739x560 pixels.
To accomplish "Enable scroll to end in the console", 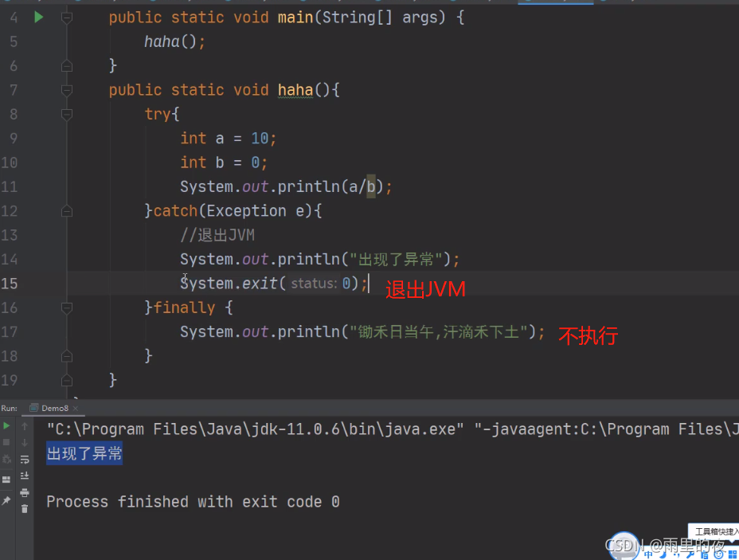I will click(25, 477).
